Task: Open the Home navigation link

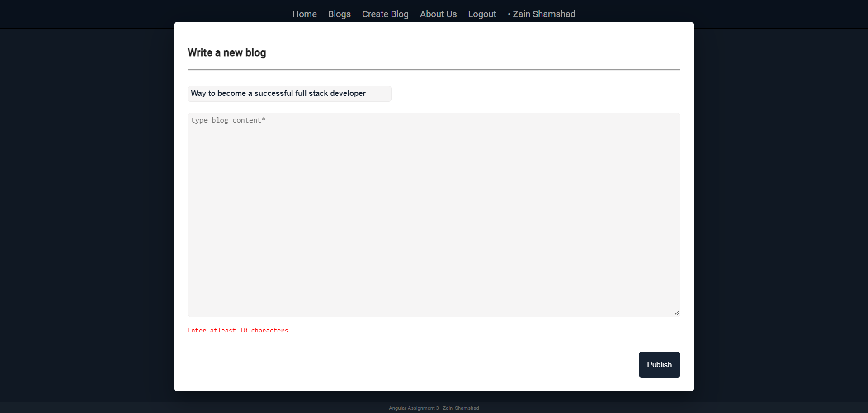Action: [304, 14]
